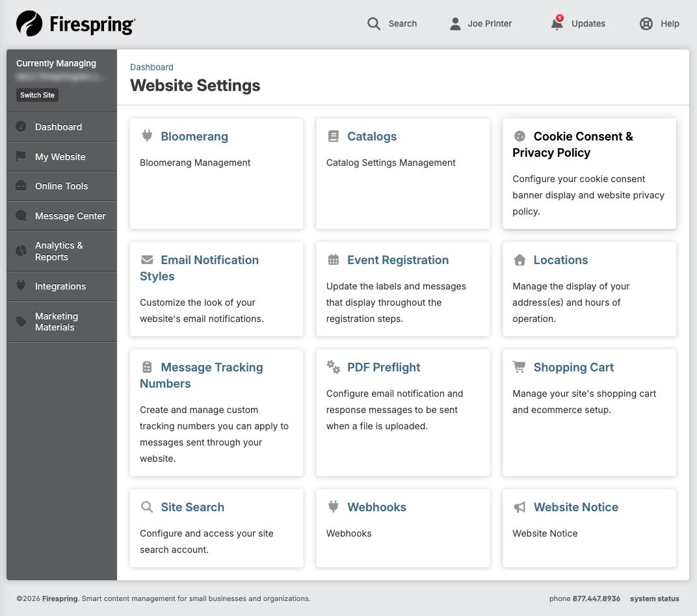The width and height of the screenshot is (697, 616).
Task: Click the Joe Printer account name
Action: click(490, 23)
